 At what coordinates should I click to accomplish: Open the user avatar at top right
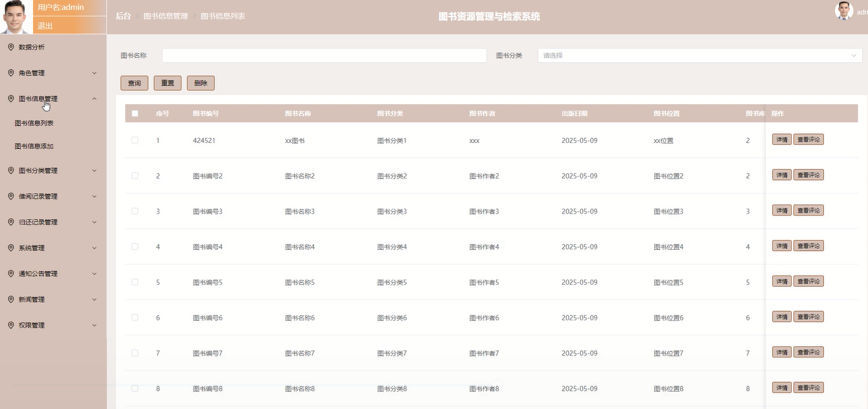844,11
